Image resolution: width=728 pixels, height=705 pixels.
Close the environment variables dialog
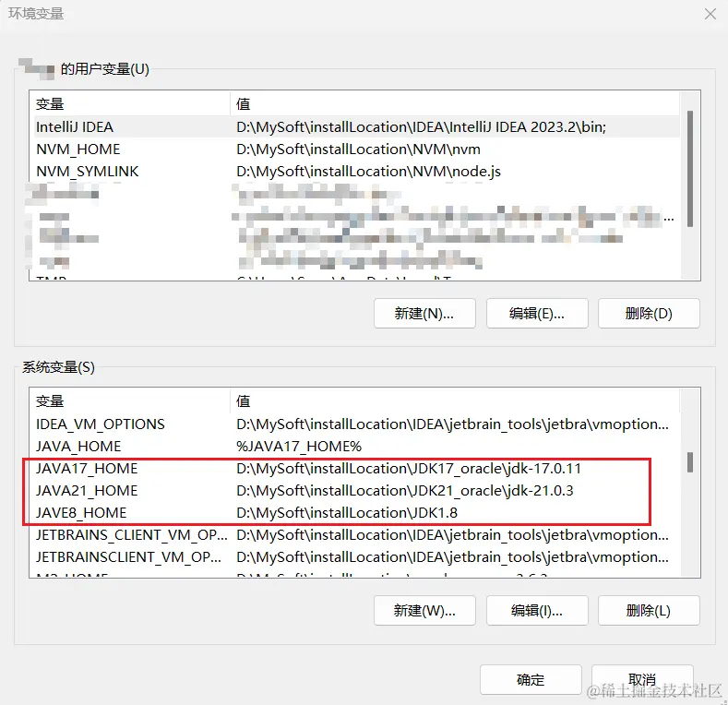(710, 14)
